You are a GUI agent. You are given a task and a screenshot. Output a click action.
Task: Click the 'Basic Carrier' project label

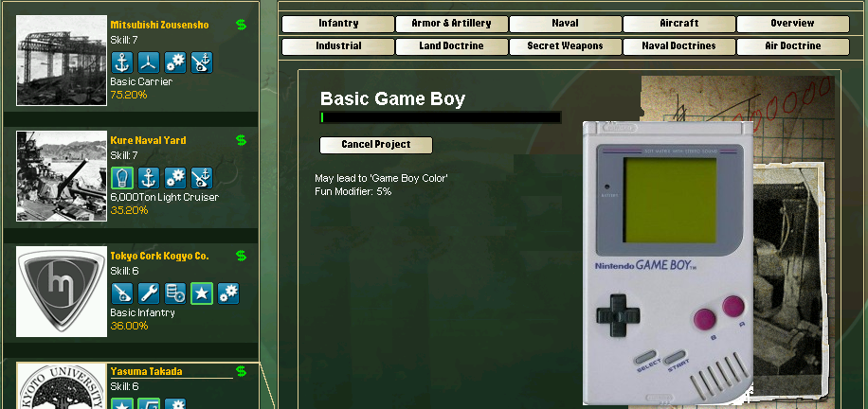tap(142, 82)
